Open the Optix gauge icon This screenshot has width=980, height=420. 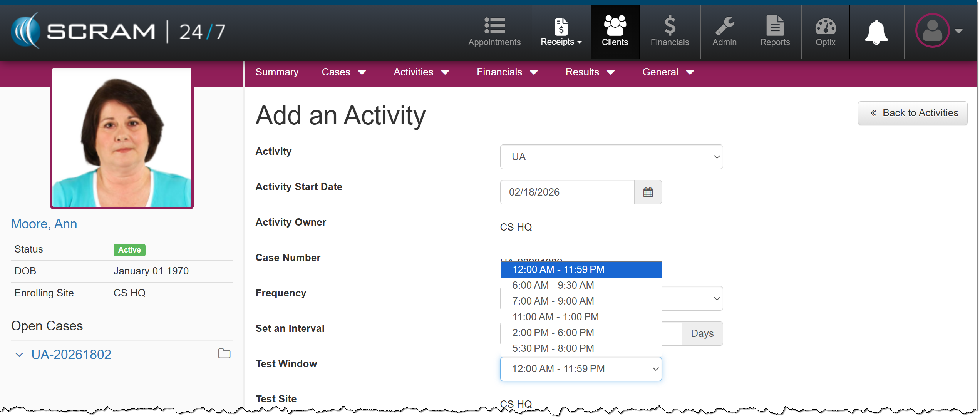pos(825,26)
